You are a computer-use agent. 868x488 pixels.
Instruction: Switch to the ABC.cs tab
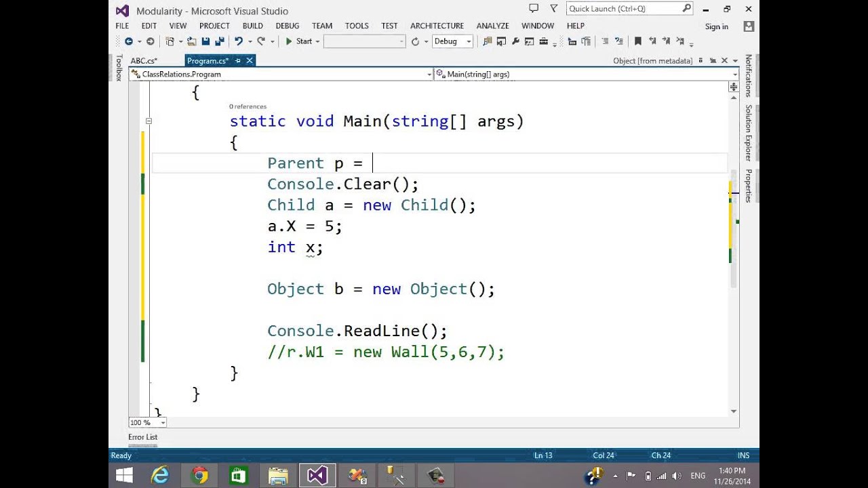(x=144, y=60)
